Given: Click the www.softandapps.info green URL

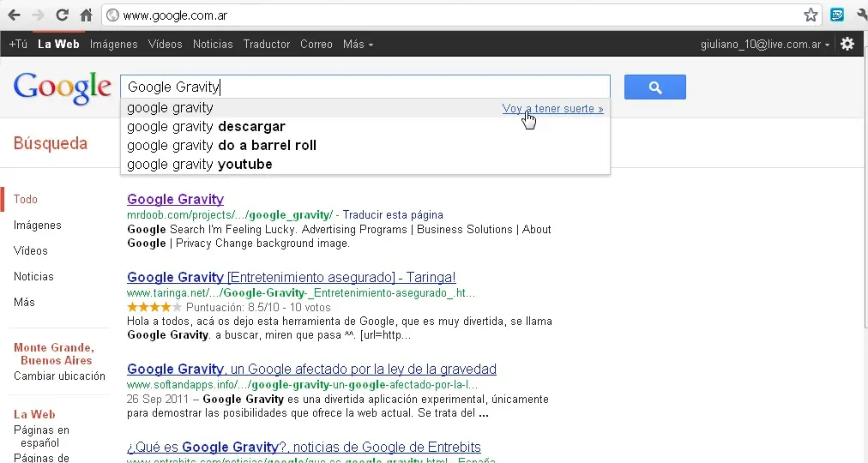Looking at the screenshot, I should [x=302, y=384].
